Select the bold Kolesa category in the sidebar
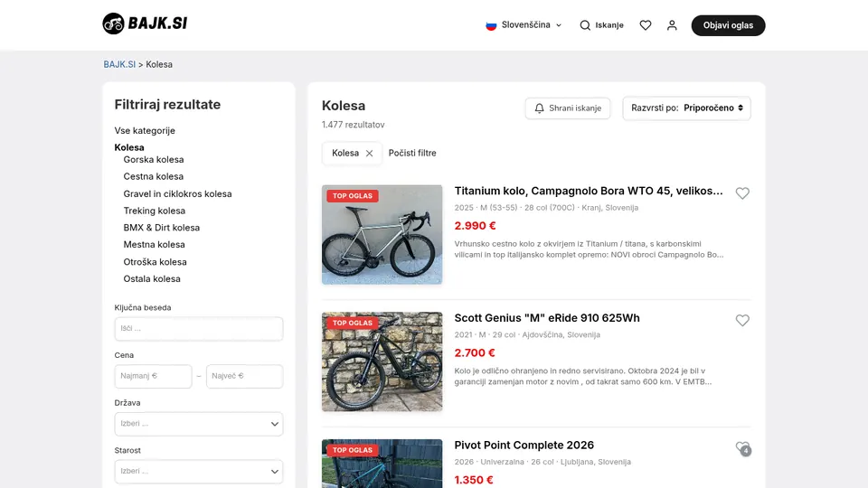 click(x=129, y=147)
